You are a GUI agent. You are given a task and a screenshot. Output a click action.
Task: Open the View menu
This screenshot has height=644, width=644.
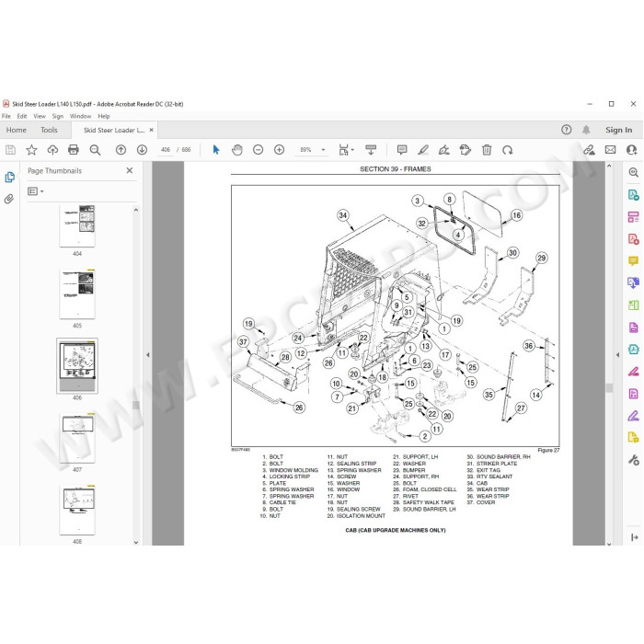click(x=40, y=116)
